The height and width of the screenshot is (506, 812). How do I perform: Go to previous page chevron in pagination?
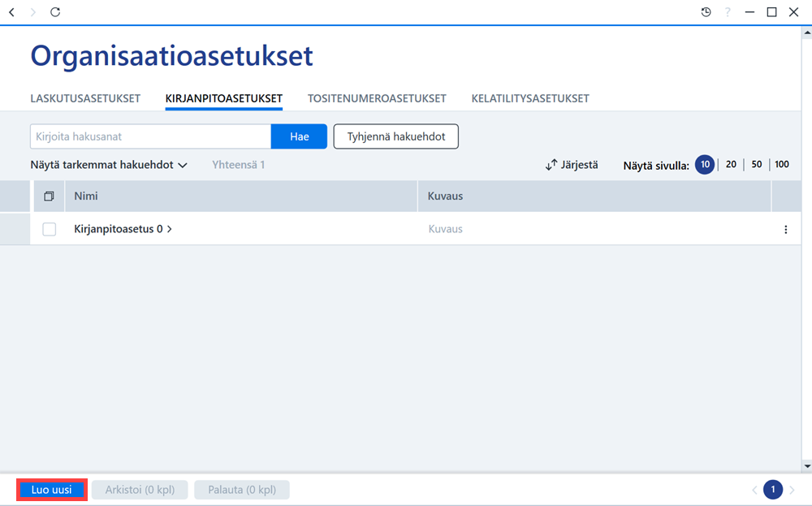pyautogui.click(x=754, y=490)
